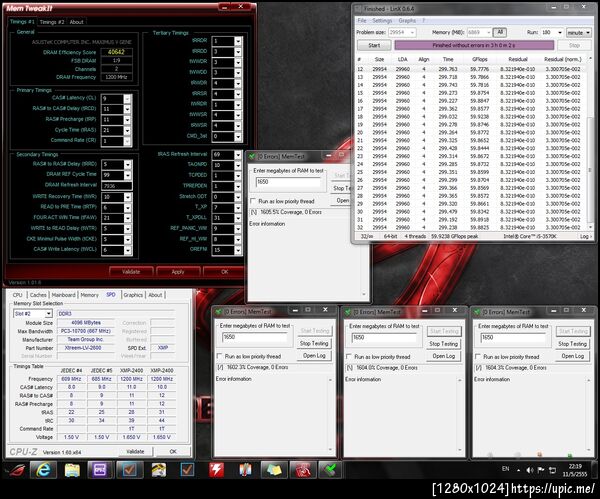Open the LinX File menu
600x499 pixels.
tap(362, 21)
